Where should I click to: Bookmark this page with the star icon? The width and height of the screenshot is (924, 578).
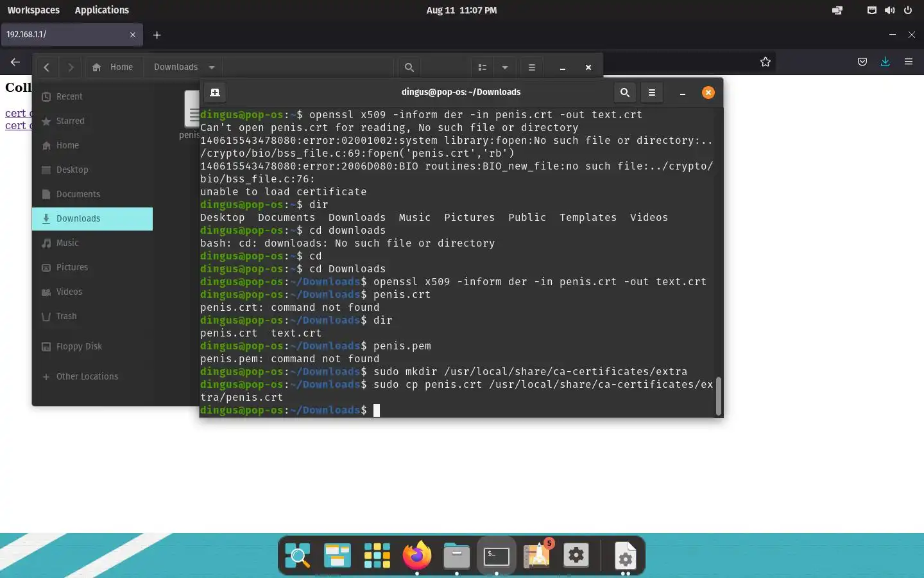[x=766, y=62]
